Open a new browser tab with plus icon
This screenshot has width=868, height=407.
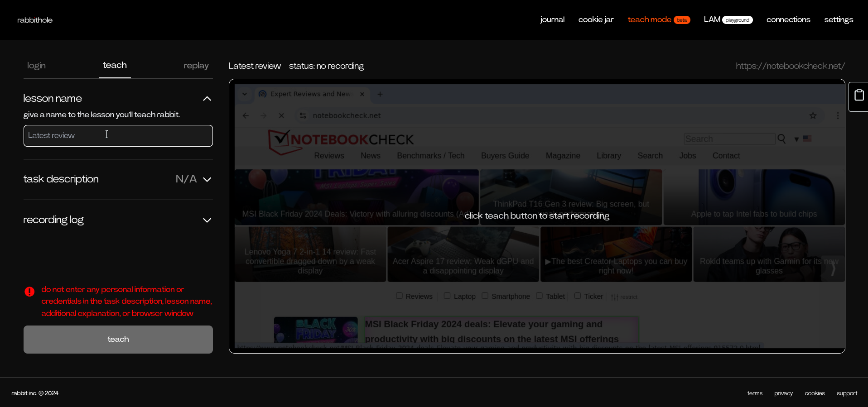tap(380, 94)
